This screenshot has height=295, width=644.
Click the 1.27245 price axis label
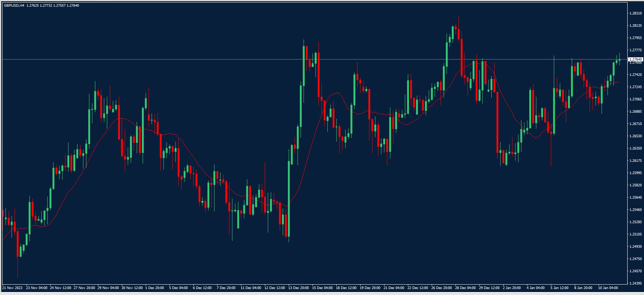click(635, 87)
